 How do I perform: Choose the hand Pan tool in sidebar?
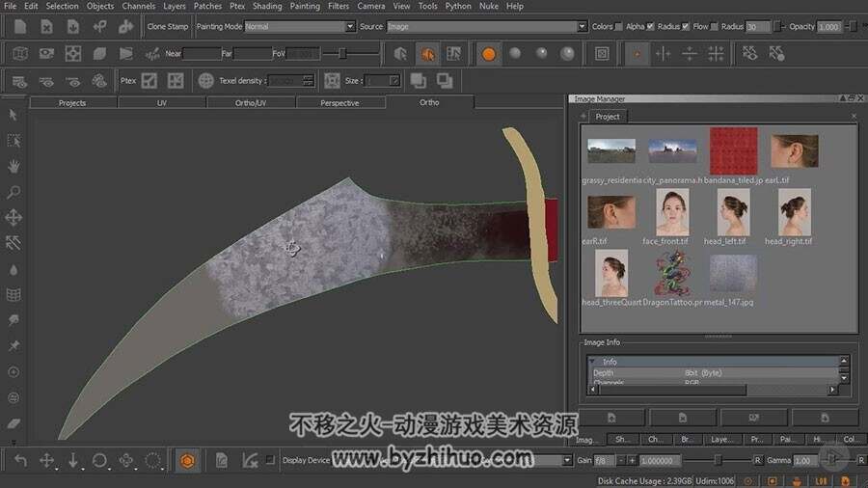14,166
